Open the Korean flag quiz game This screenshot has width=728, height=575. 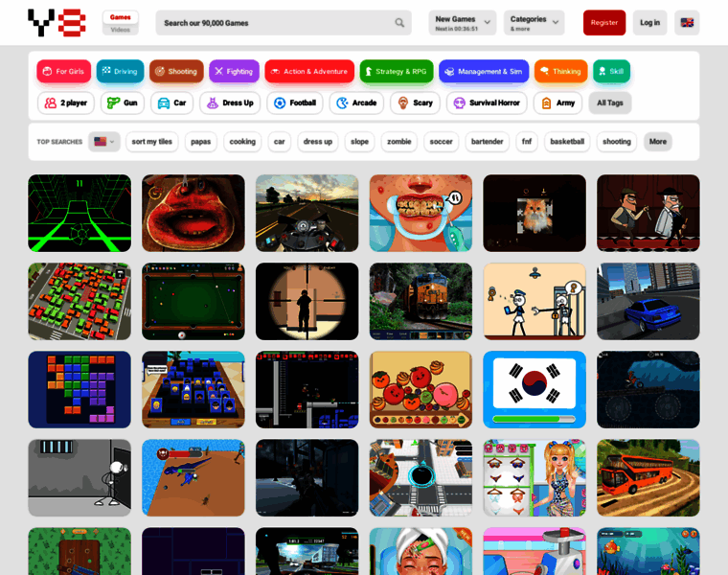535,390
